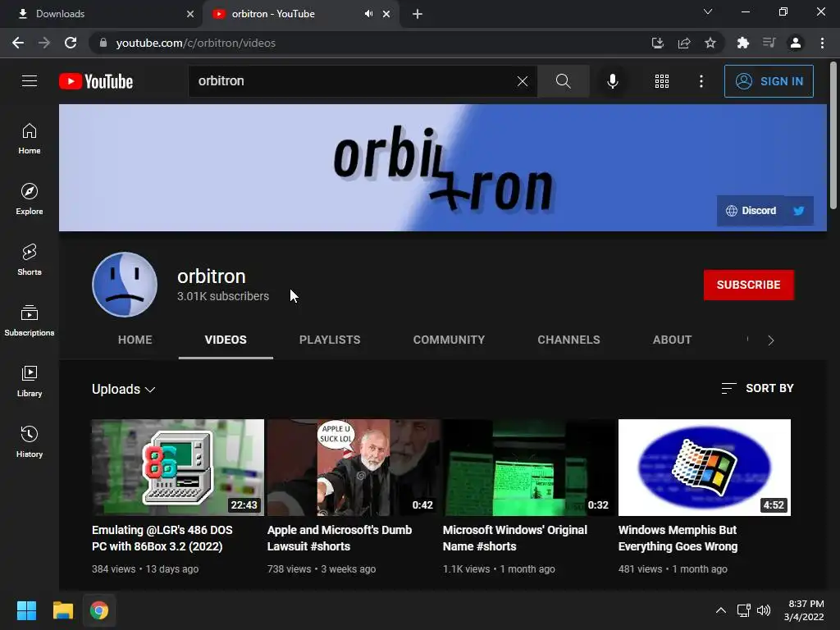This screenshot has height=630, width=840.
Task: Open 'Windows Memphis But Everything Goes Wrong' title
Action: coord(678,538)
